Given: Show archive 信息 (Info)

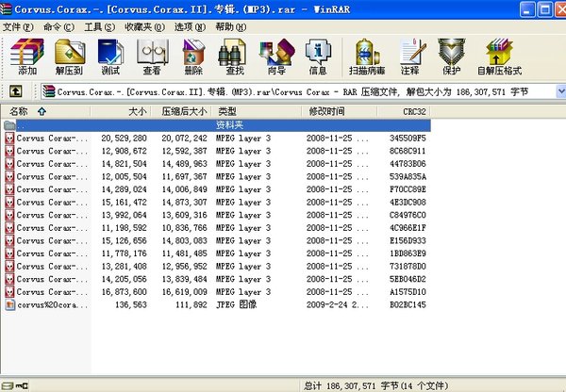Looking at the screenshot, I should click(318, 57).
